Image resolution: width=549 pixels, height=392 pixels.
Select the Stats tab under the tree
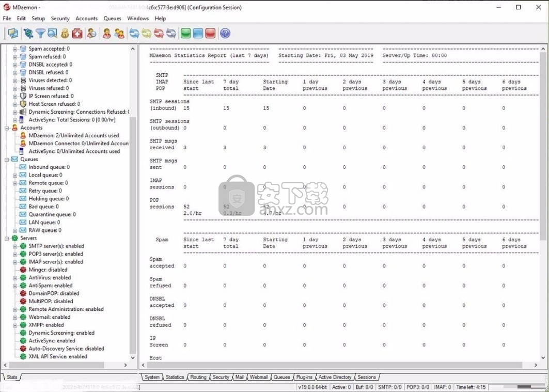pyautogui.click(x=12, y=378)
